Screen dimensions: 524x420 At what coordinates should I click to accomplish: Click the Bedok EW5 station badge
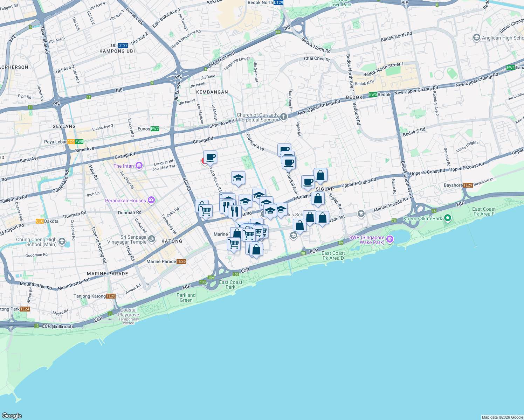(x=373, y=94)
